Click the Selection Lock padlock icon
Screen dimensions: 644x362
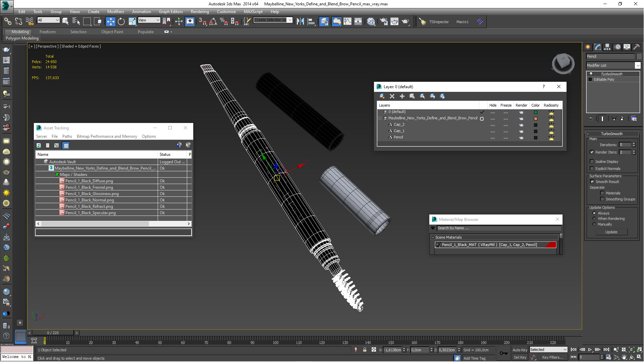click(365, 350)
